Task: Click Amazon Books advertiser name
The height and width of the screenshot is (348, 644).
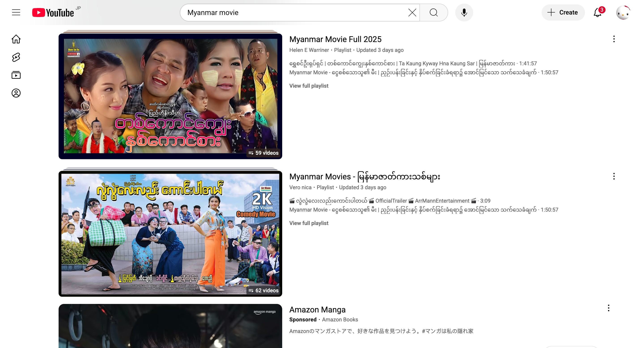Action: point(340,320)
